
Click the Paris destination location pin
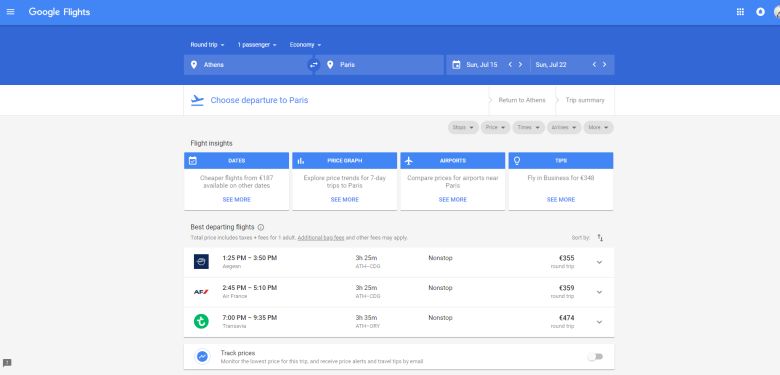(330, 65)
